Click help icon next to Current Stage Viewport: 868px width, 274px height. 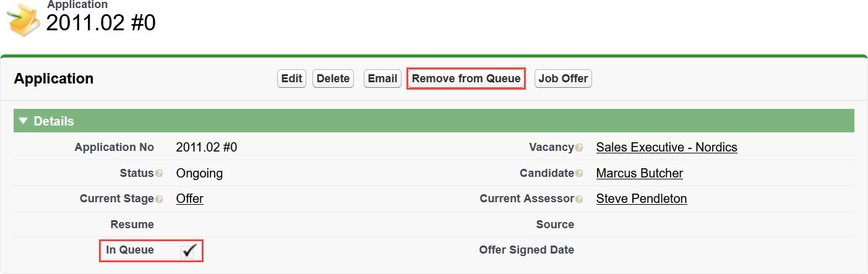tap(159, 199)
